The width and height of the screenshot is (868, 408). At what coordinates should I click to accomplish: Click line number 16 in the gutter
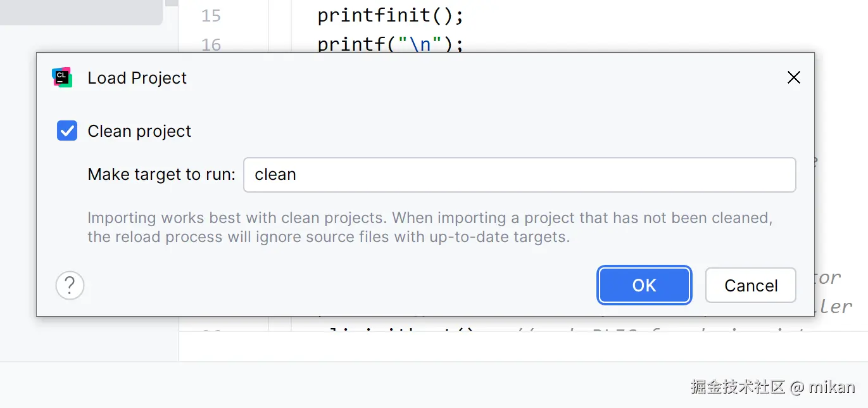tap(211, 44)
